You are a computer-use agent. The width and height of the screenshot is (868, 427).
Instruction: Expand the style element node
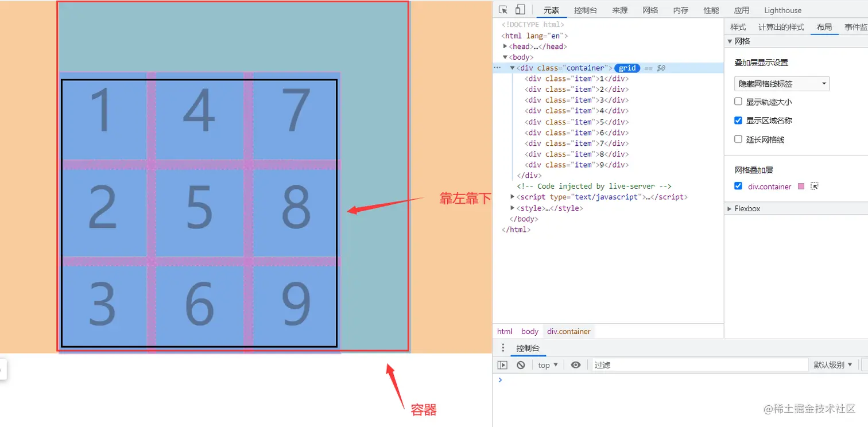click(x=513, y=208)
